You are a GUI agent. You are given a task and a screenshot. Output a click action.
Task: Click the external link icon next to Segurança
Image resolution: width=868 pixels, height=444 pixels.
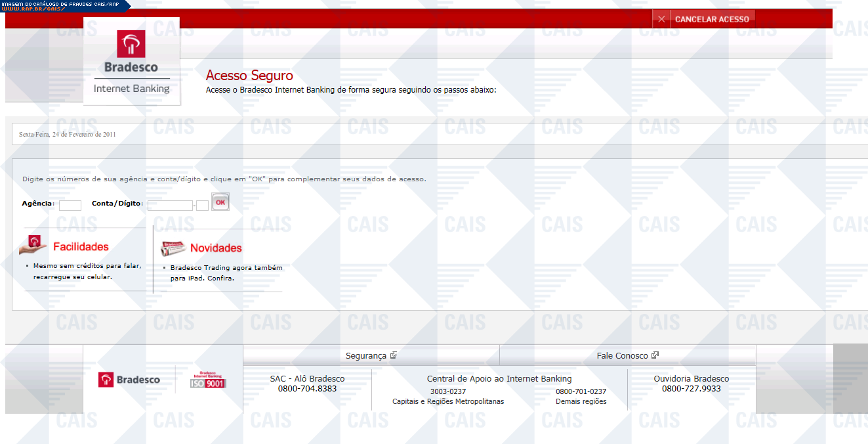coord(394,355)
